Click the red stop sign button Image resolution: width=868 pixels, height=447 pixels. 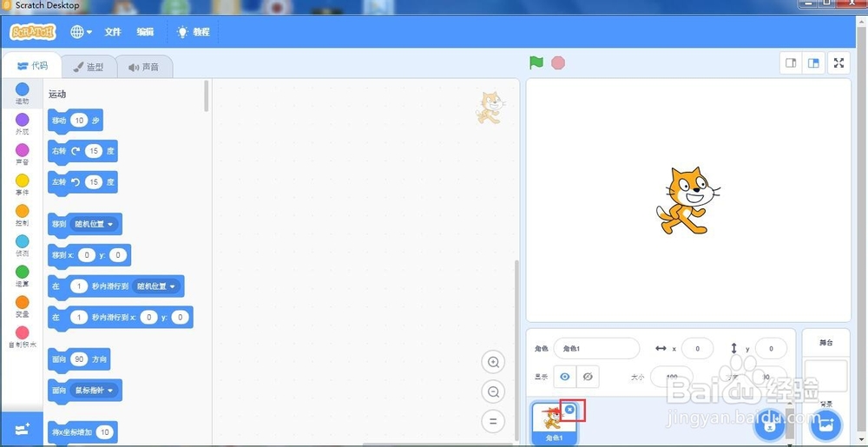[x=558, y=63]
